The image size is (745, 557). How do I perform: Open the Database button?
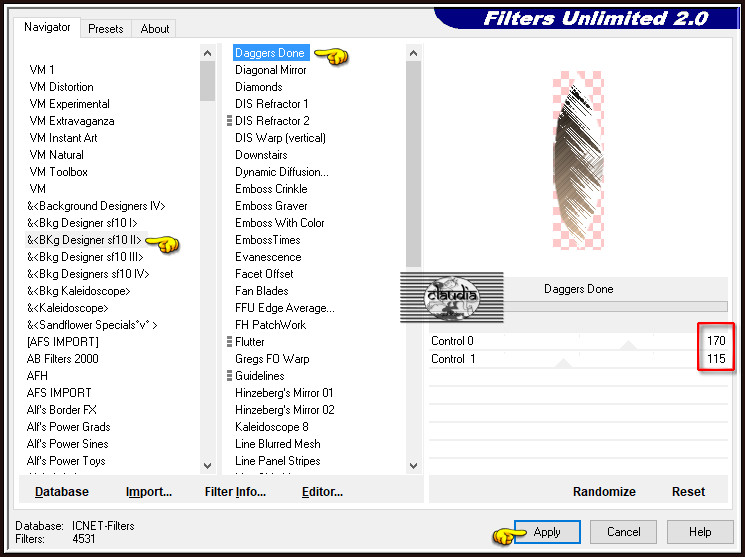[x=62, y=491]
